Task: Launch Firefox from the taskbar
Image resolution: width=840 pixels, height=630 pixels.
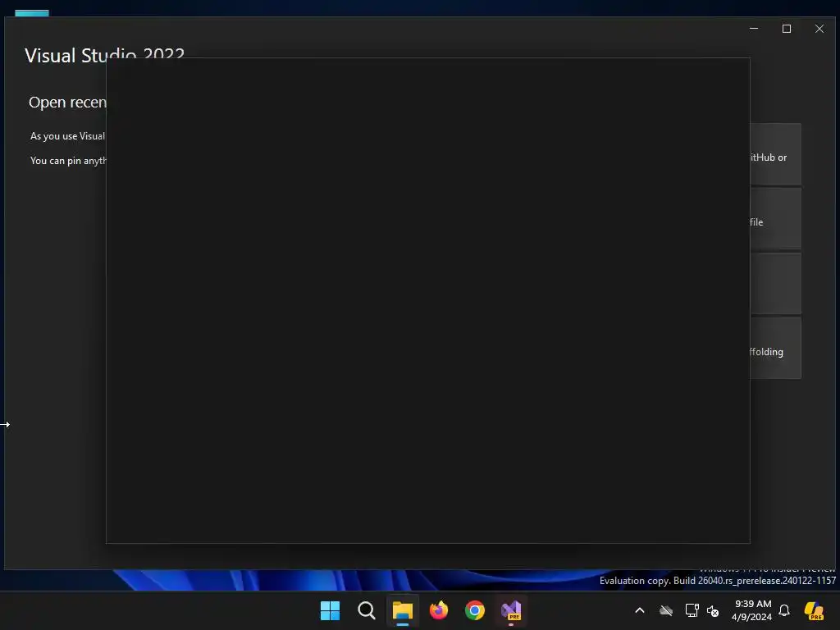Action: click(x=439, y=610)
